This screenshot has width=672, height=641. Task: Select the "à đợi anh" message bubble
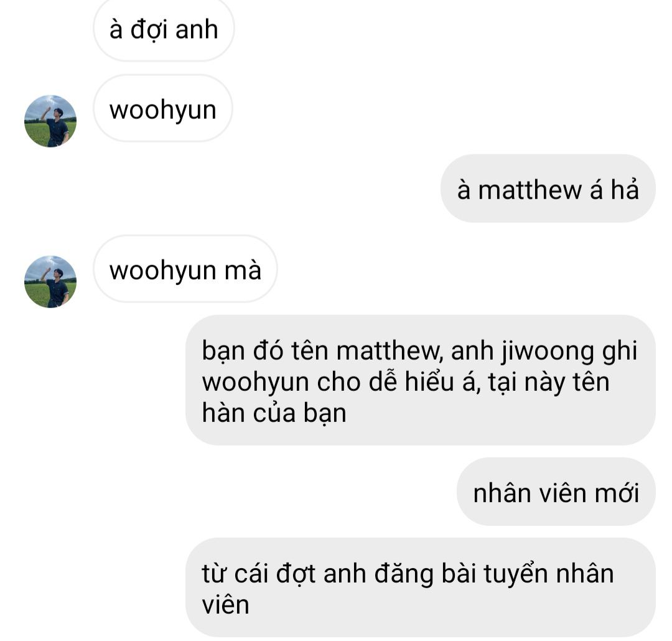(x=164, y=30)
